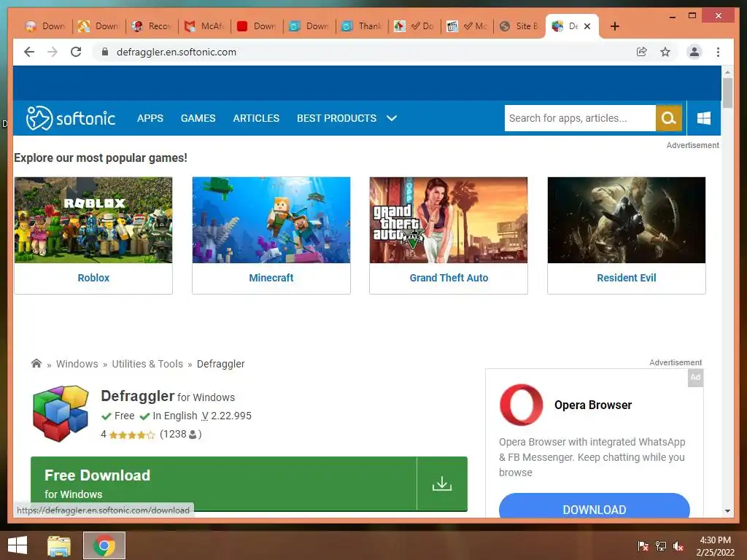Click the address bar URL
Image resolution: width=747 pixels, height=560 pixels.
coord(177,52)
